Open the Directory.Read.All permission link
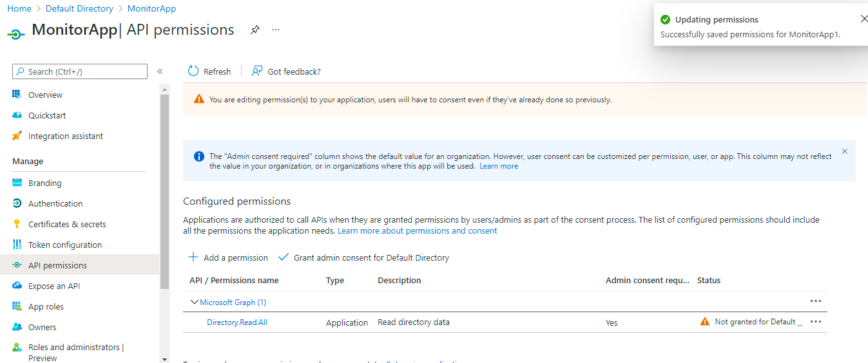Image resolution: width=868 pixels, height=363 pixels. (237, 322)
